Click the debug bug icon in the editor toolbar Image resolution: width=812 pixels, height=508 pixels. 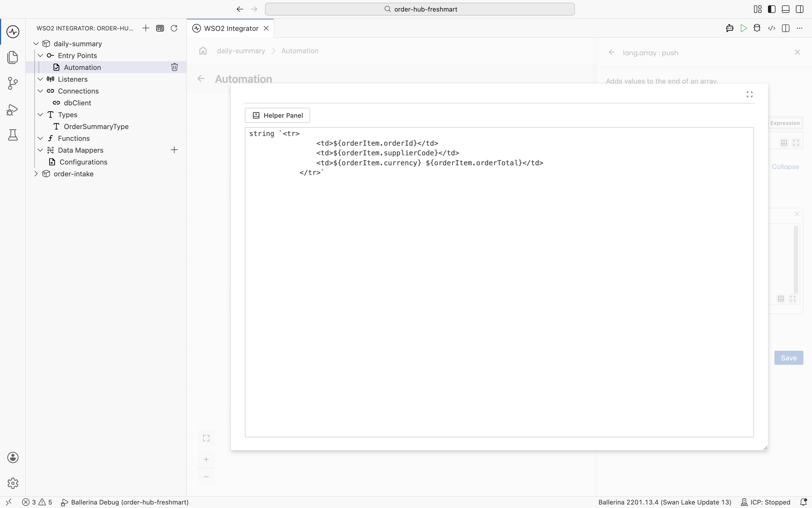click(x=757, y=28)
